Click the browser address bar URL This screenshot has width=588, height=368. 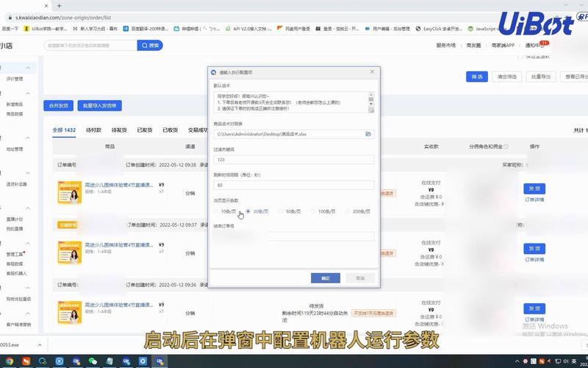[x=63, y=18]
